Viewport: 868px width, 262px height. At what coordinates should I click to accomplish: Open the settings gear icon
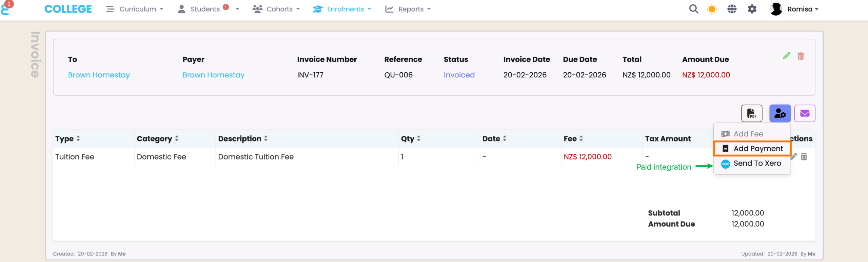pos(752,9)
